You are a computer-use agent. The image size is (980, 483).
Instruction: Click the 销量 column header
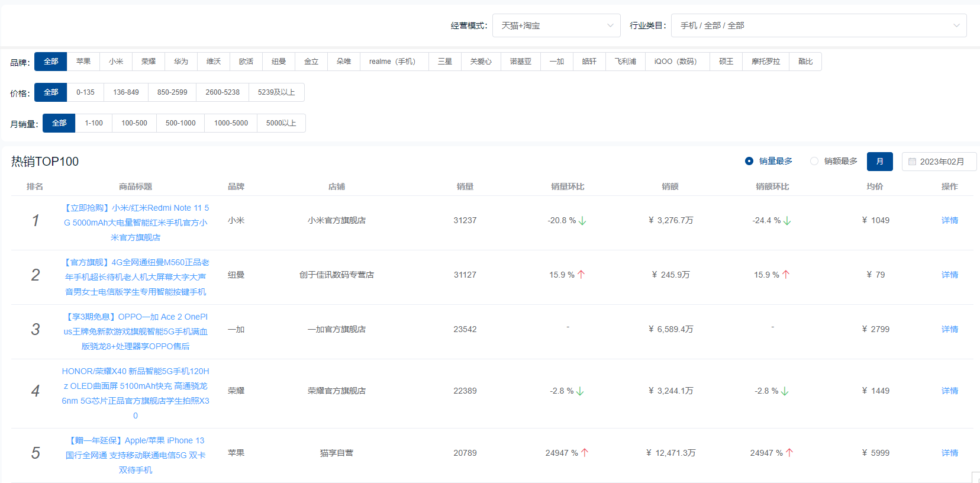click(465, 186)
